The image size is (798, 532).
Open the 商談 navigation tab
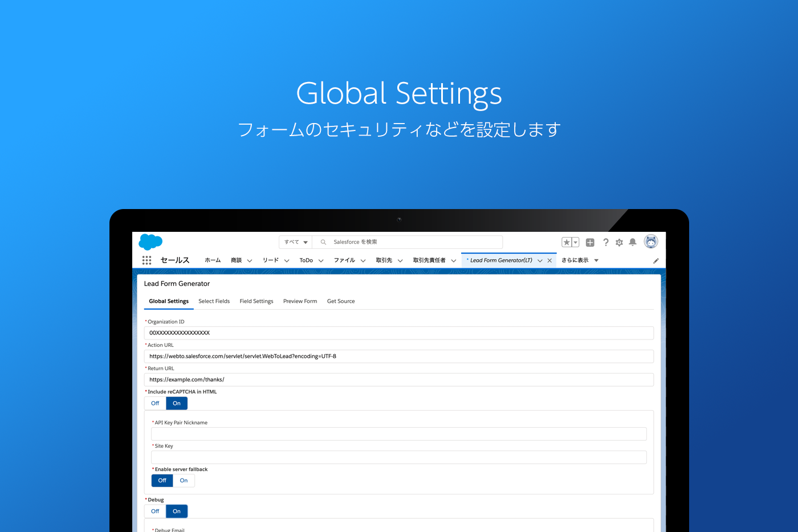pyautogui.click(x=236, y=260)
